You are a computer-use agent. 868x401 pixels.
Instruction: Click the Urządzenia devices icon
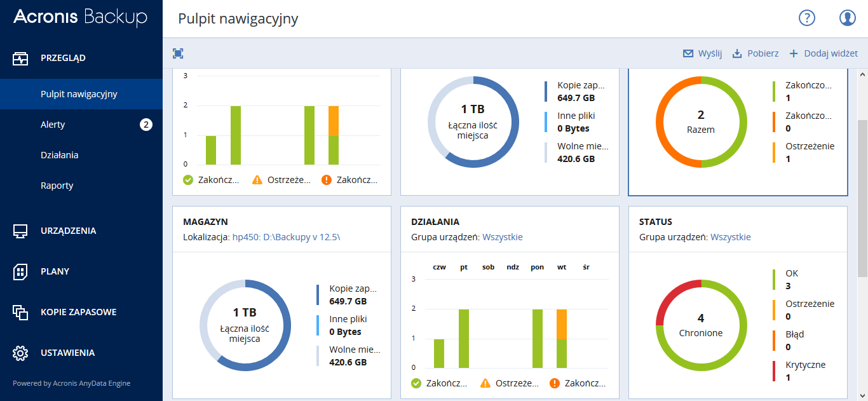click(x=21, y=231)
